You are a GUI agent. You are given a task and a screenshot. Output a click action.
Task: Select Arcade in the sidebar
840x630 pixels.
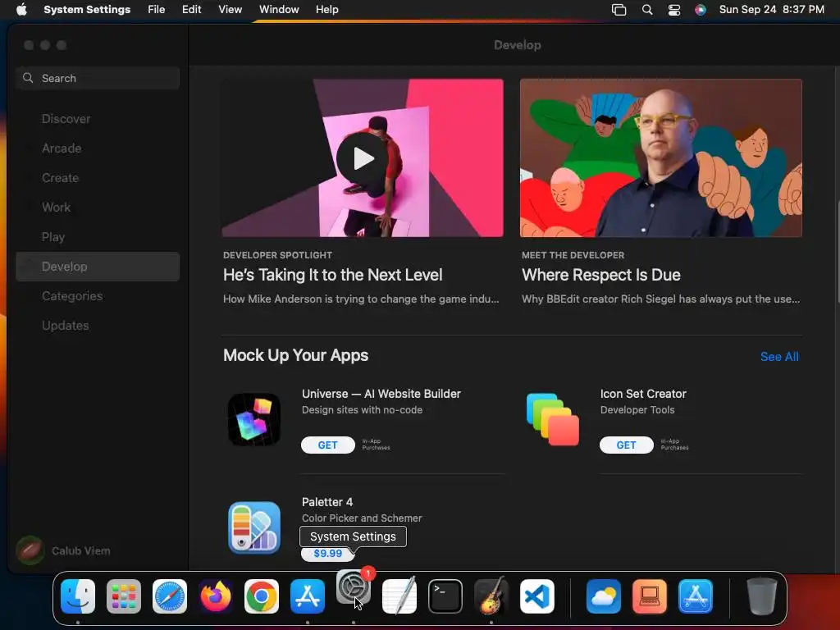[x=98, y=148]
